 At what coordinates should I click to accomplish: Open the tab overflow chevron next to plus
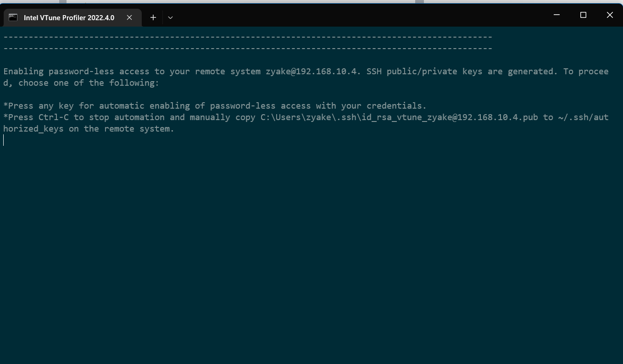(x=170, y=17)
